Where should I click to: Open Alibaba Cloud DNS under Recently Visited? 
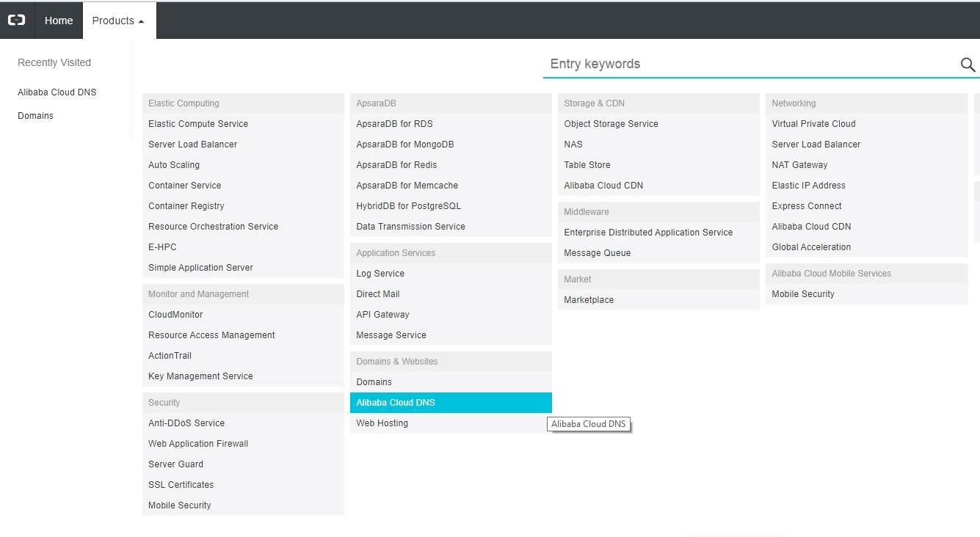pos(57,92)
